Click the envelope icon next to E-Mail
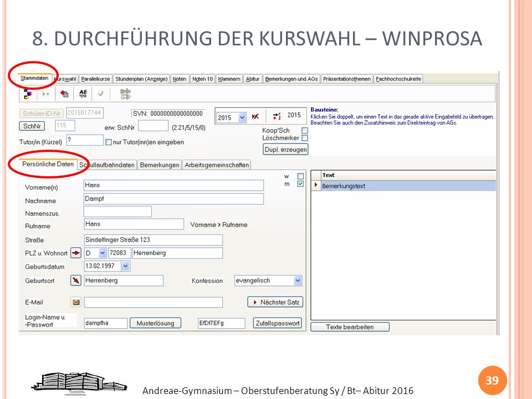 76,302
